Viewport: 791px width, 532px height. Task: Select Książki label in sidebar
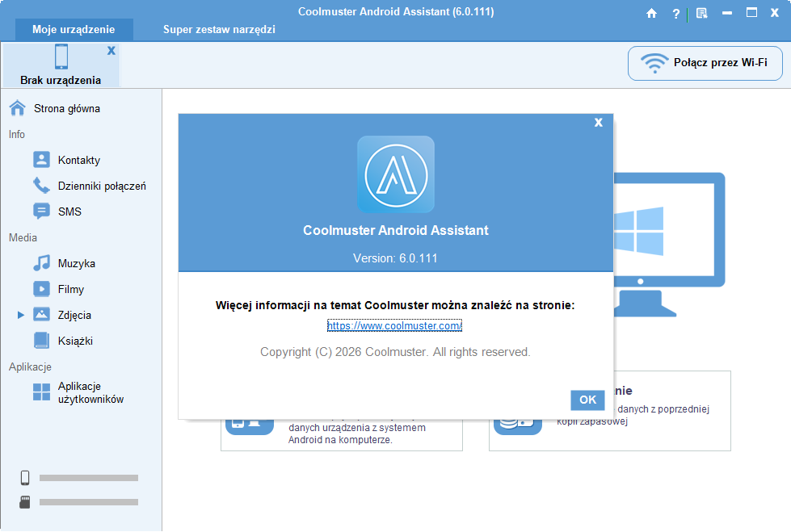coord(76,341)
